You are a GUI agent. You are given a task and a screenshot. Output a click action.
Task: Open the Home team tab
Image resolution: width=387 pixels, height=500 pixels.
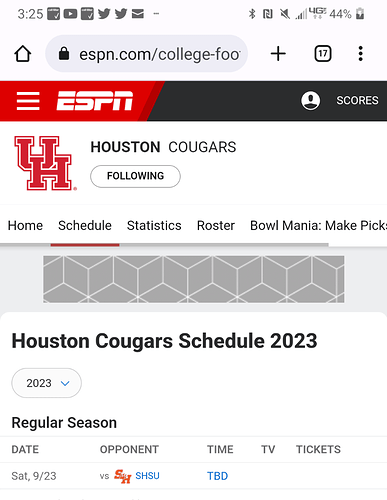coord(25,226)
